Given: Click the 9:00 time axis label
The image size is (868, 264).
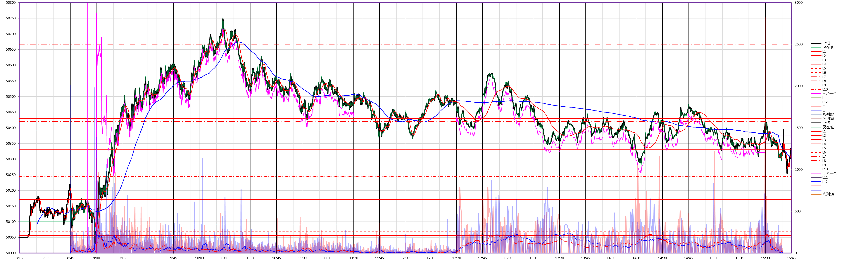Looking at the screenshot, I should [96, 258].
